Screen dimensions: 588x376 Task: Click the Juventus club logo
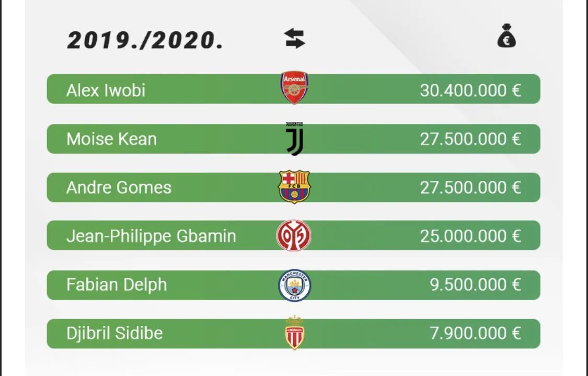(294, 139)
